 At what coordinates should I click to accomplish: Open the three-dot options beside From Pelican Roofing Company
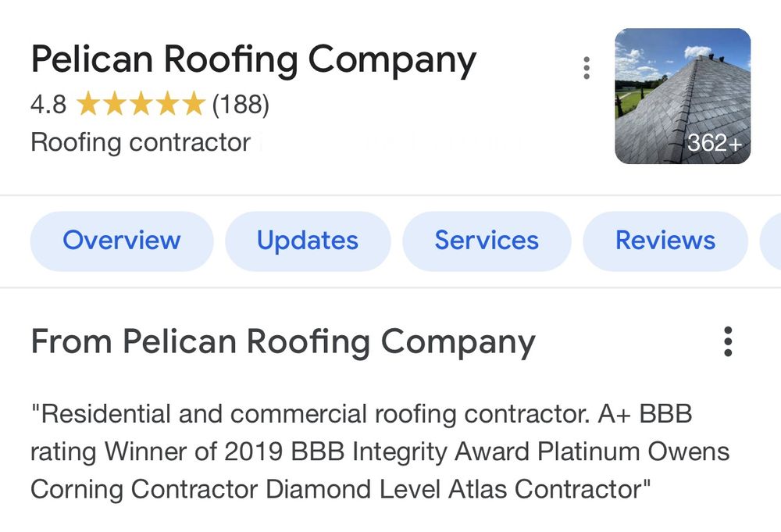[x=728, y=342]
